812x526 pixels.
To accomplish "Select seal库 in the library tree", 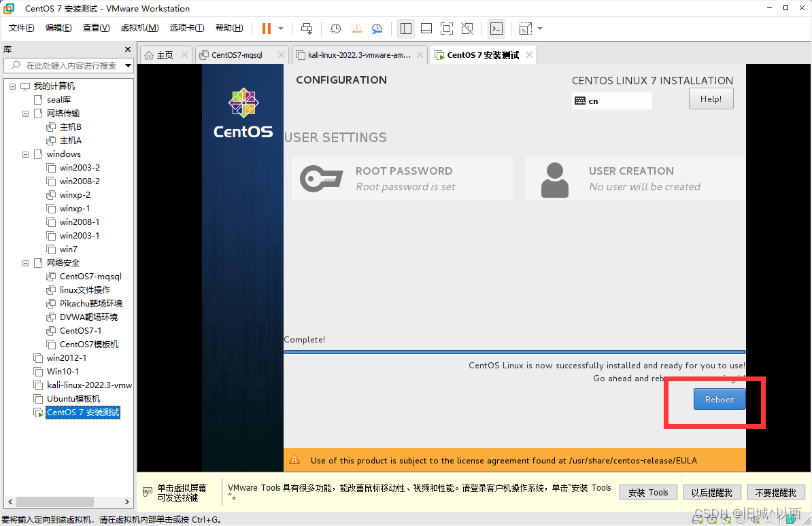I will (58, 99).
